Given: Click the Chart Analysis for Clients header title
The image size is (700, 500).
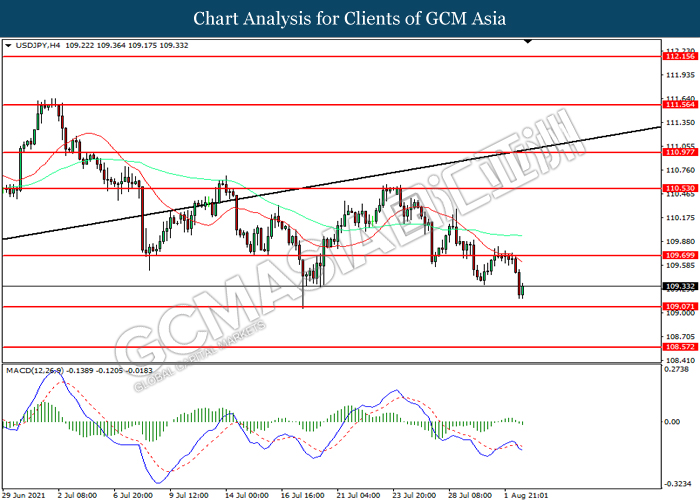Looking at the screenshot, I should pyautogui.click(x=350, y=19).
